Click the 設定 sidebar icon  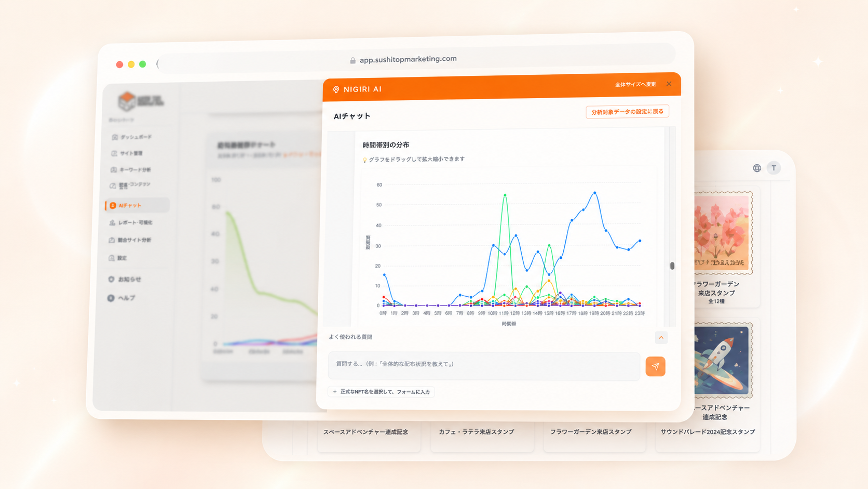click(111, 258)
